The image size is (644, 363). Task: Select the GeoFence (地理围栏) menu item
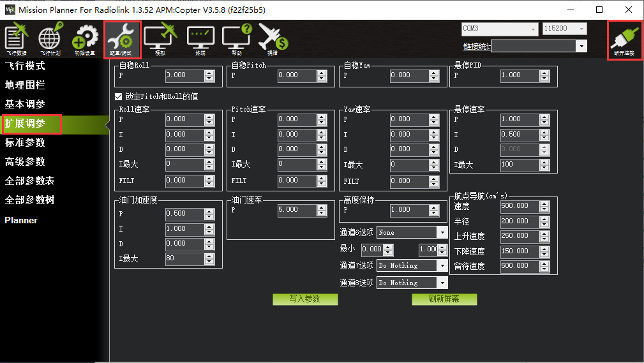coord(25,85)
